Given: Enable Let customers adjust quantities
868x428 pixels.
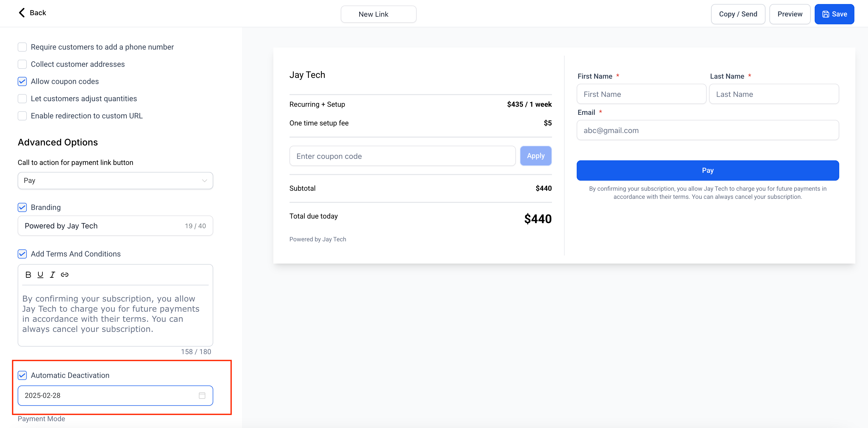Looking at the screenshot, I should pos(22,99).
